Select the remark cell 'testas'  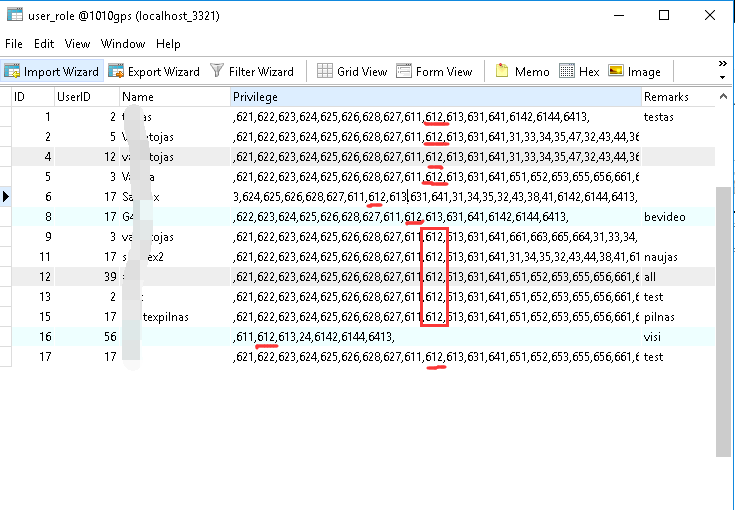pos(678,117)
